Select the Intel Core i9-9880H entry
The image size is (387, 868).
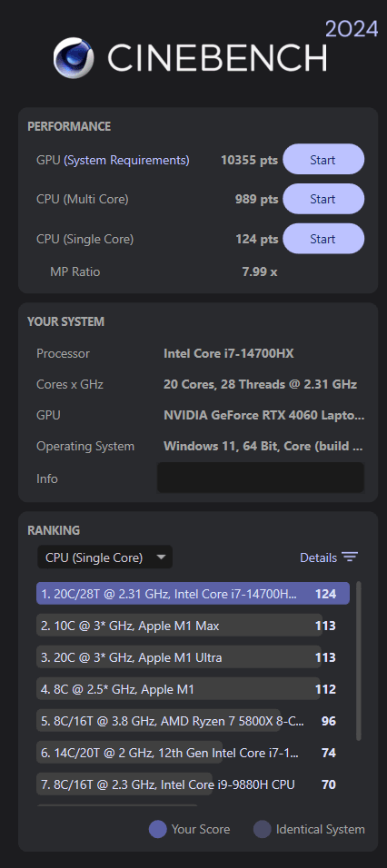click(x=188, y=784)
